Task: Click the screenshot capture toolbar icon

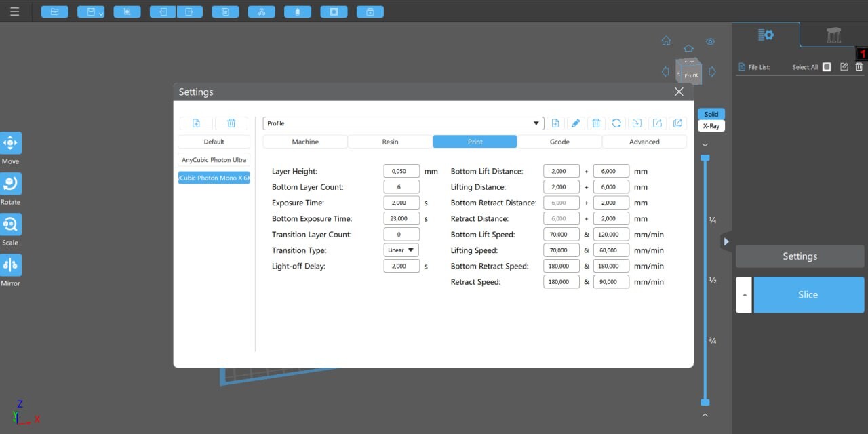Action: pyautogui.click(x=127, y=12)
